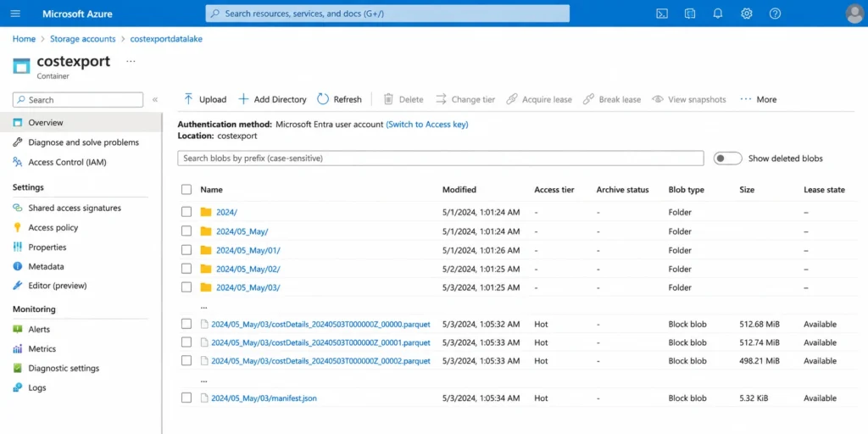The width and height of the screenshot is (868, 434).
Task: Select Overview in the sidebar
Action: (x=81, y=122)
